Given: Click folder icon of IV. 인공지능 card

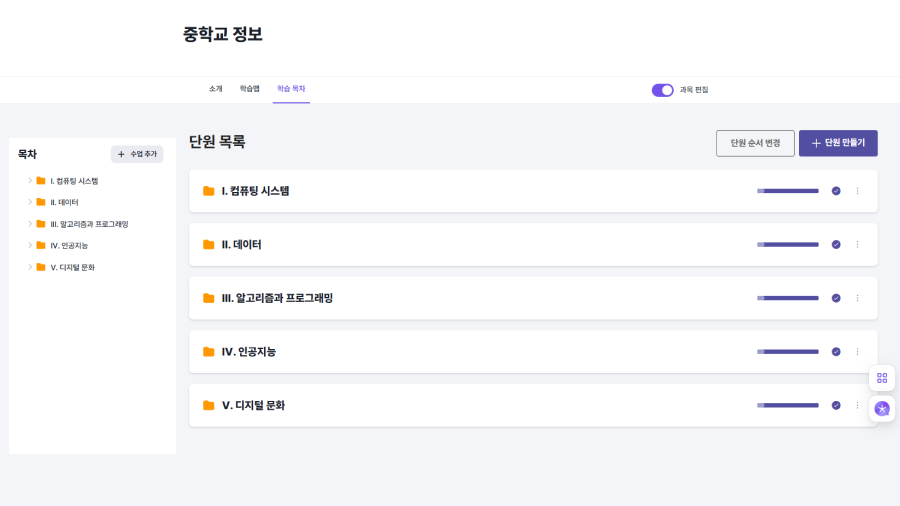Looking at the screenshot, I should pyautogui.click(x=209, y=352).
